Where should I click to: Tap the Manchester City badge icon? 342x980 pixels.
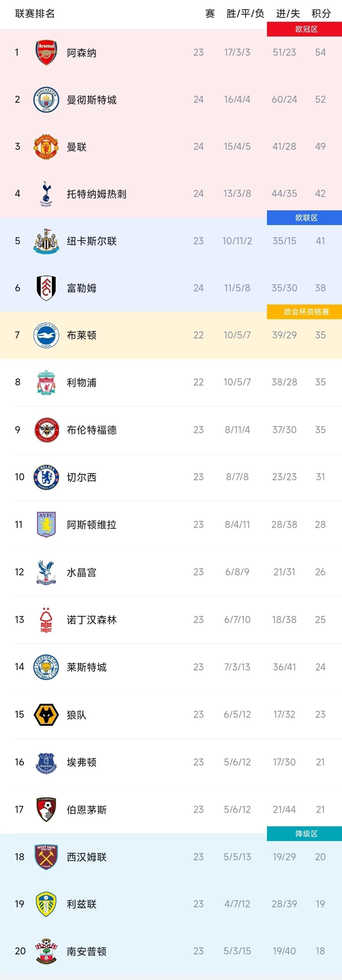click(x=46, y=100)
